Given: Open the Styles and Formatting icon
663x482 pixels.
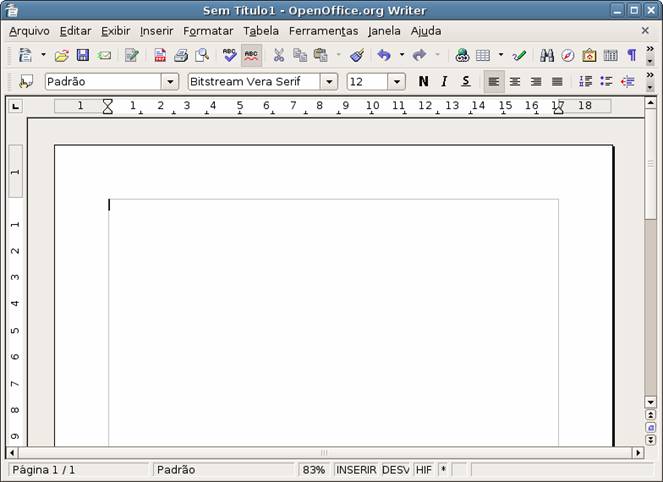Looking at the screenshot, I should pos(25,82).
